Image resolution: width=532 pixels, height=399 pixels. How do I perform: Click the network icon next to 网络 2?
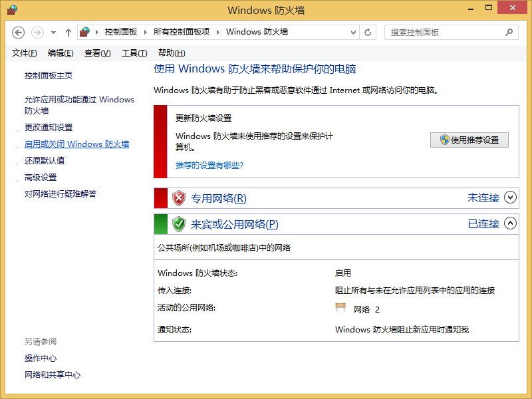pos(341,309)
